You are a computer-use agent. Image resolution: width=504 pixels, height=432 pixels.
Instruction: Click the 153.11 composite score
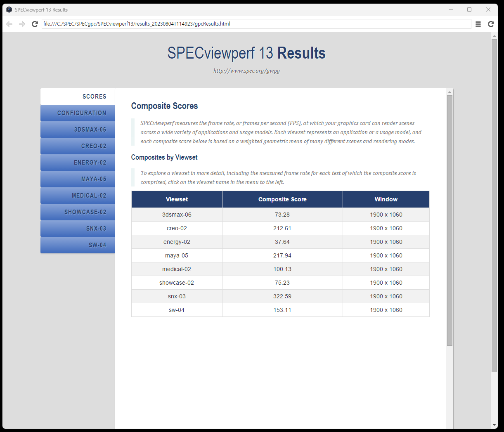pos(282,310)
